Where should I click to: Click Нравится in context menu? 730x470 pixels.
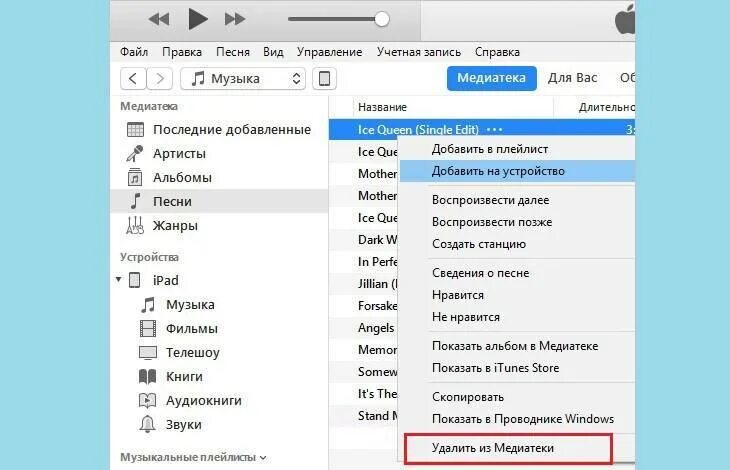pyautogui.click(x=458, y=295)
